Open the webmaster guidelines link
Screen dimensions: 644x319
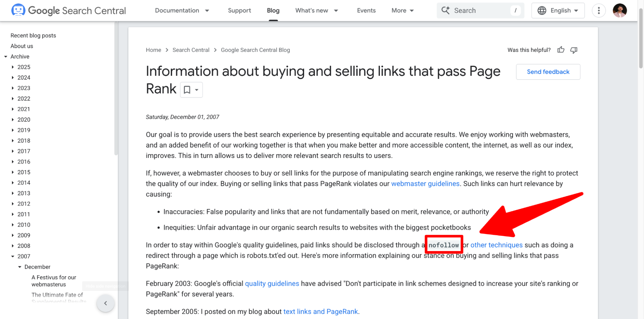point(425,184)
